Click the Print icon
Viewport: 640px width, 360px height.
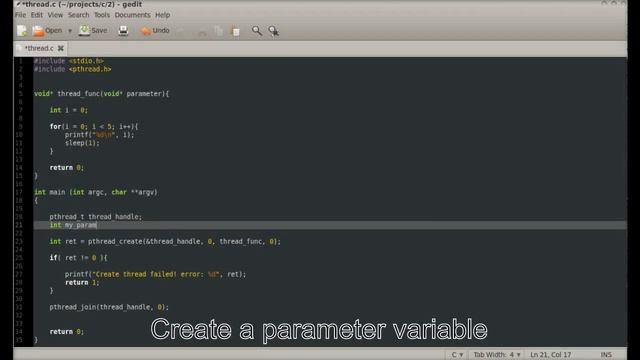click(123, 31)
